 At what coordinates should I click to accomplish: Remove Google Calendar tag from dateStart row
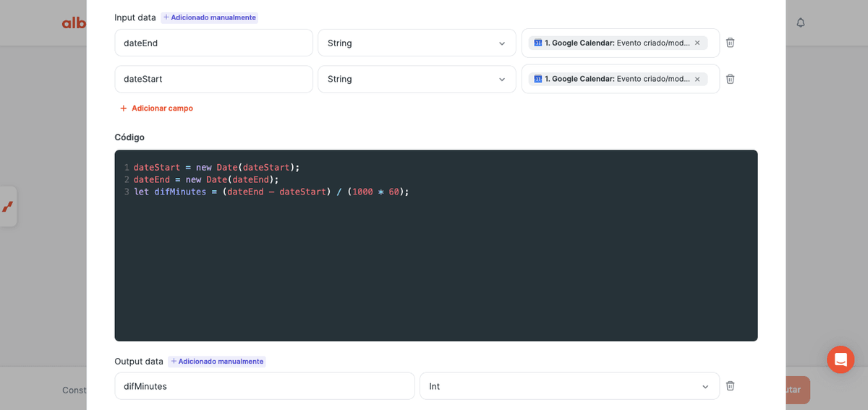click(x=697, y=79)
